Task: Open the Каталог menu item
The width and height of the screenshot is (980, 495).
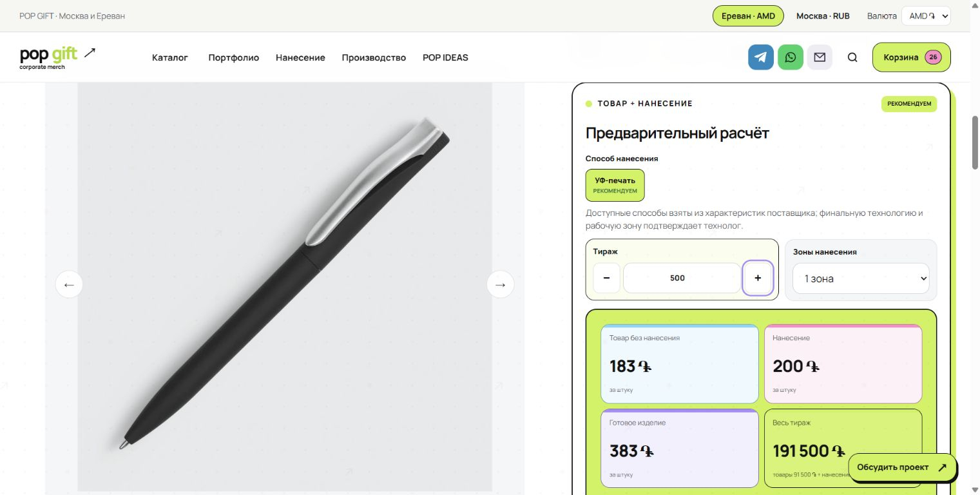Action: [170, 57]
